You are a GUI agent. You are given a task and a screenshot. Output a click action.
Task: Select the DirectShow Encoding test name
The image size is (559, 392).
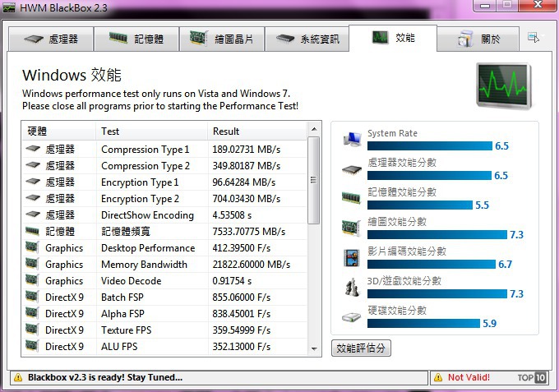[147, 214]
